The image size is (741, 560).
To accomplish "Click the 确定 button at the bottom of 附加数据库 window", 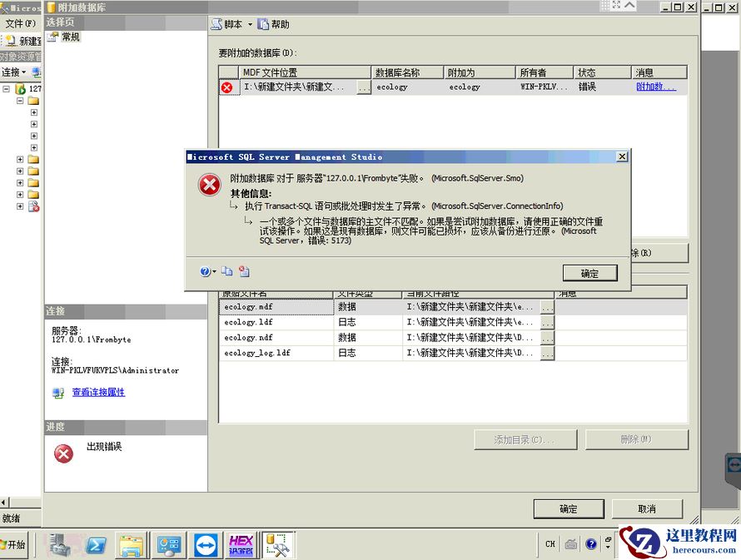I will click(x=569, y=509).
